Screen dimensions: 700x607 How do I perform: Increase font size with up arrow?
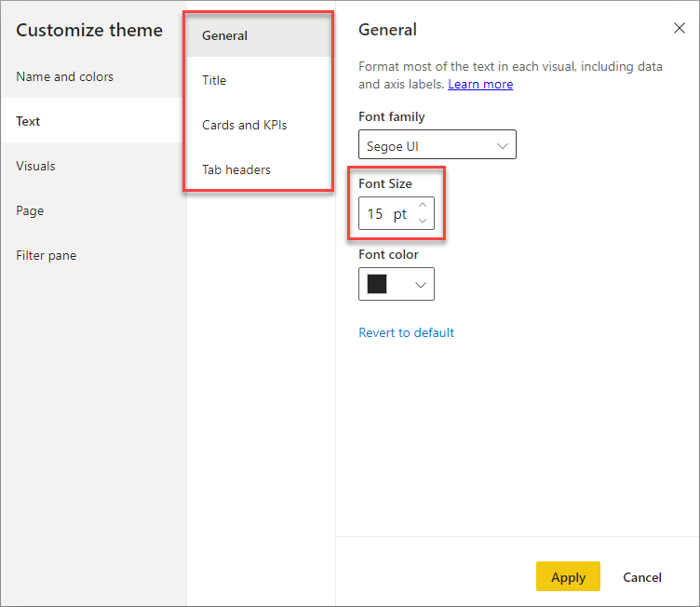(x=423, y=205)
